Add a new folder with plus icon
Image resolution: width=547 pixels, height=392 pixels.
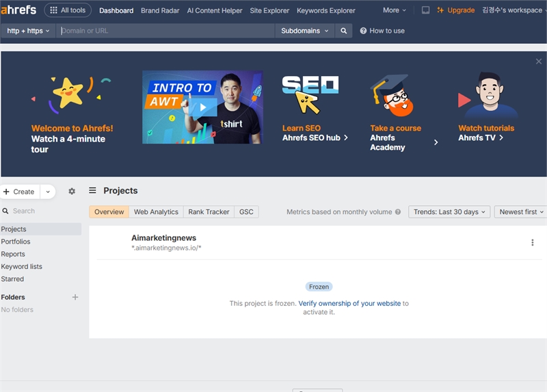(x=75, y=297)
